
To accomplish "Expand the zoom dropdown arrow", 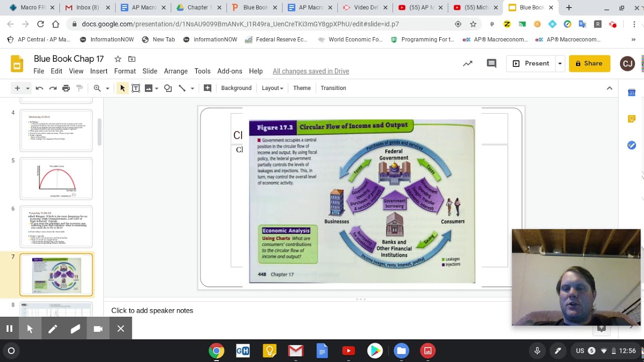I will tap(107, 88).
